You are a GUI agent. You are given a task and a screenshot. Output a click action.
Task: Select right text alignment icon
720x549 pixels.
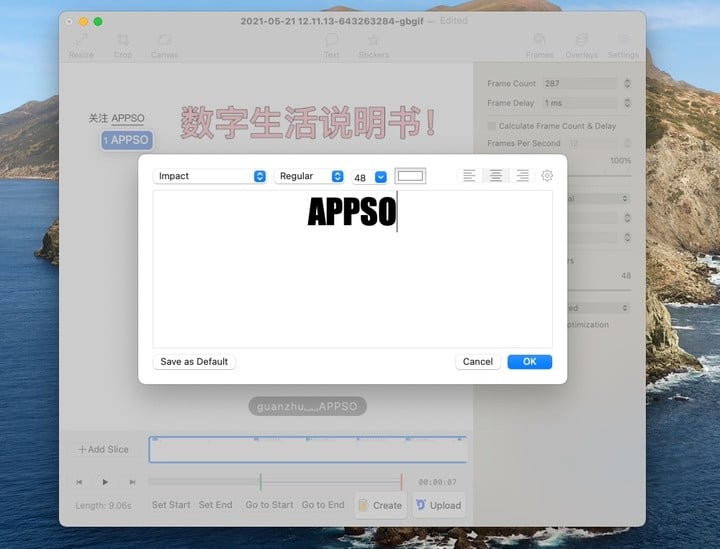coord(522,176)
